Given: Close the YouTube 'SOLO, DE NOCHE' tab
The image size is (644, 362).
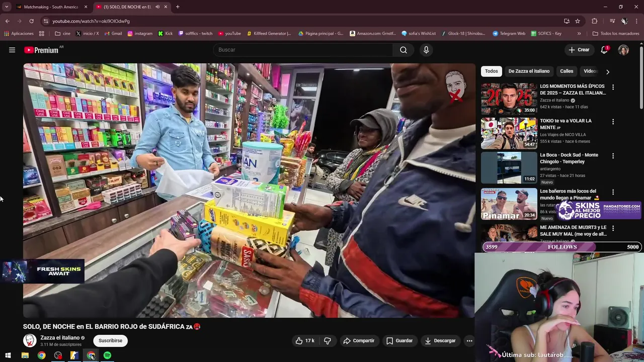Looking at the screenshot, I should 166,7.
